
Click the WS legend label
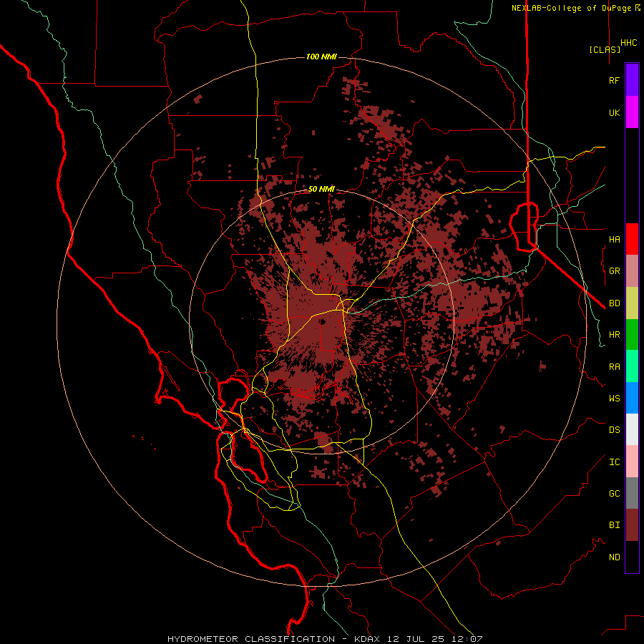tap(614, 398)
